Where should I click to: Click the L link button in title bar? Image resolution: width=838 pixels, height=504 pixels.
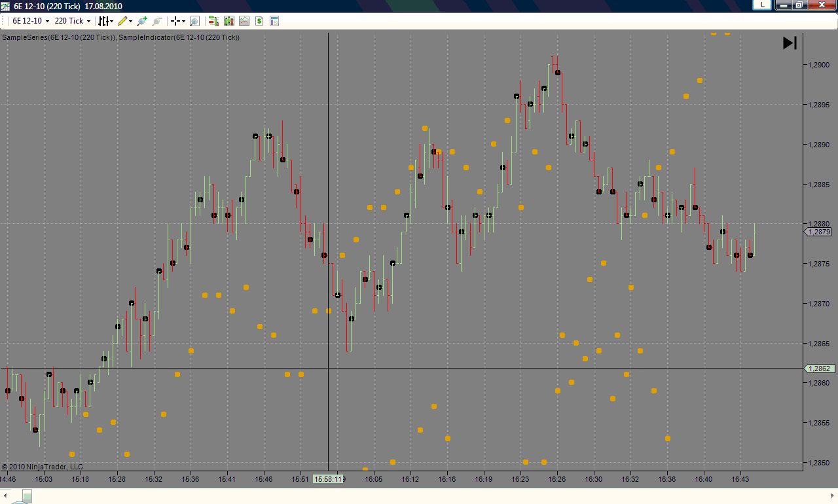point(762,5)
